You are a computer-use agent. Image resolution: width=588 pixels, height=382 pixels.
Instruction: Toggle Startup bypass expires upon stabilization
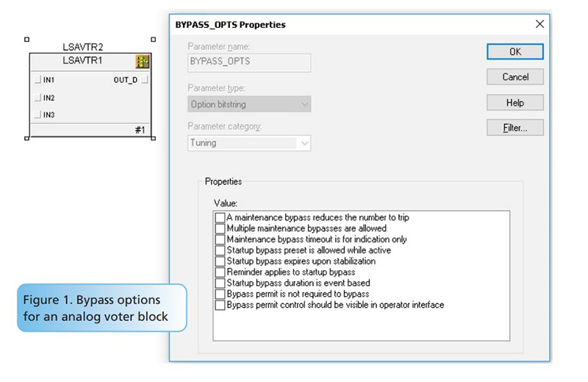coord(220,261)
